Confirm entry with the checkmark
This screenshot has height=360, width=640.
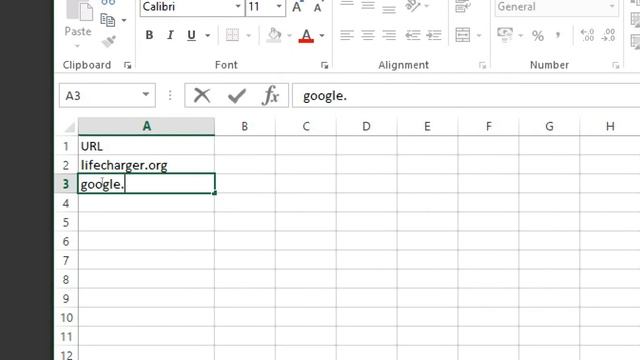237,96
